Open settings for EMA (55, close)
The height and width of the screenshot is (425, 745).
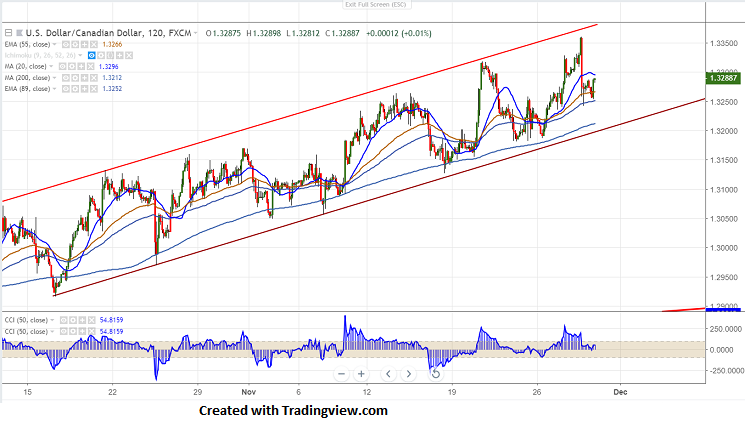pos(75,44)
